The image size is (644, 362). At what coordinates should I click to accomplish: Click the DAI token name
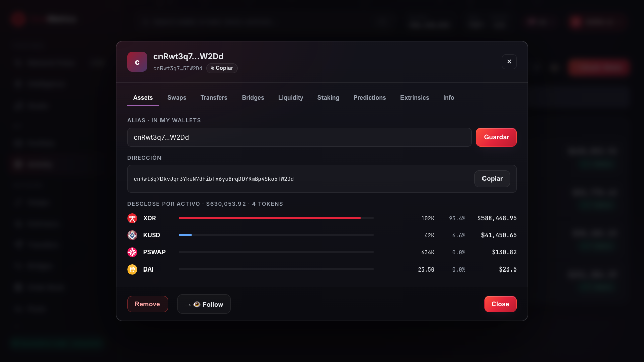[x=148, y=269]
